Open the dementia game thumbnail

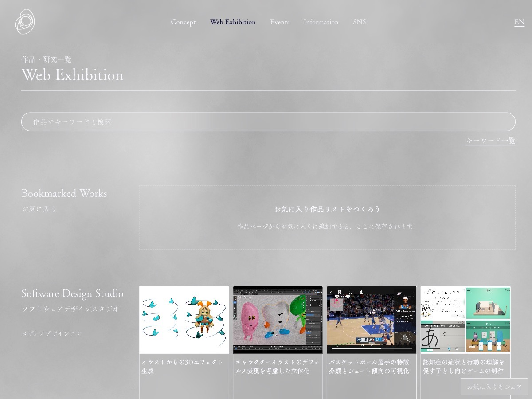(465, 320)
